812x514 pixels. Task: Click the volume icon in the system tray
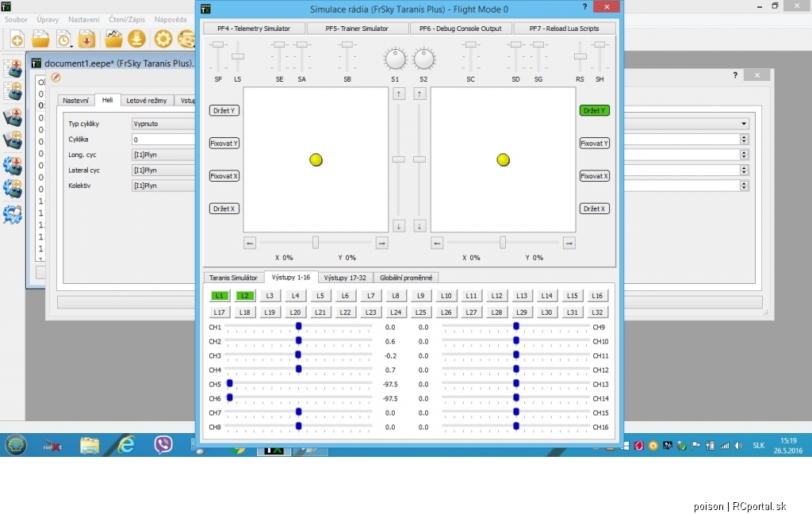738,446
